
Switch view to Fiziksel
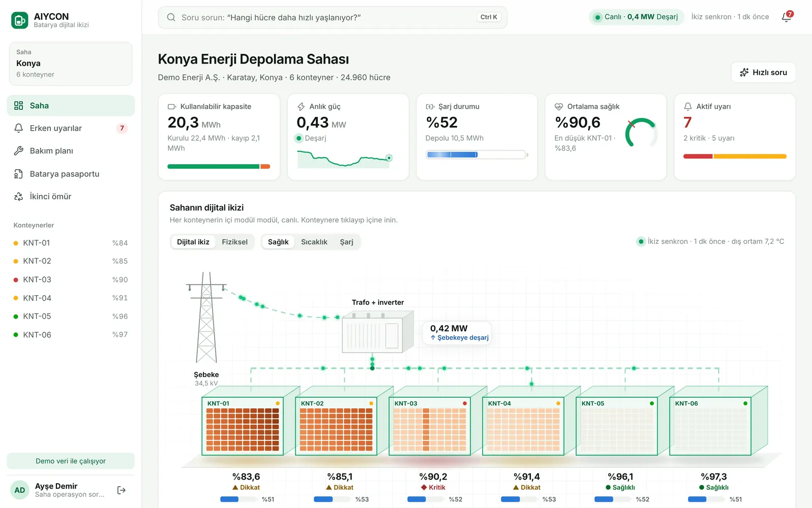[x=234, y=242]
